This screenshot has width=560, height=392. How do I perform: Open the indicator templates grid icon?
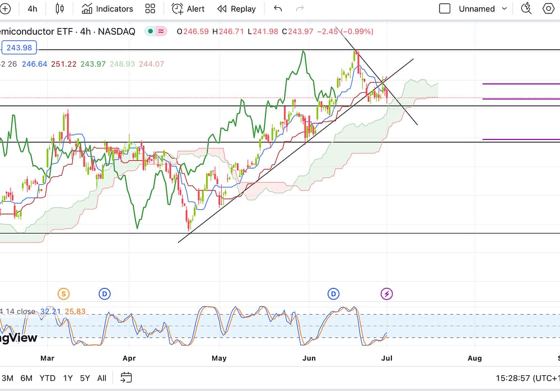[x=150, y=8]
